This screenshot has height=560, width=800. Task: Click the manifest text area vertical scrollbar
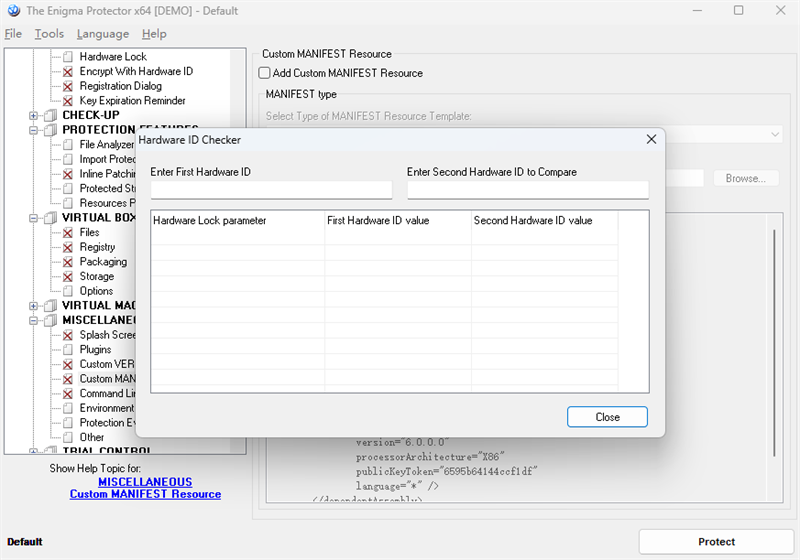[x=774, y=343]
